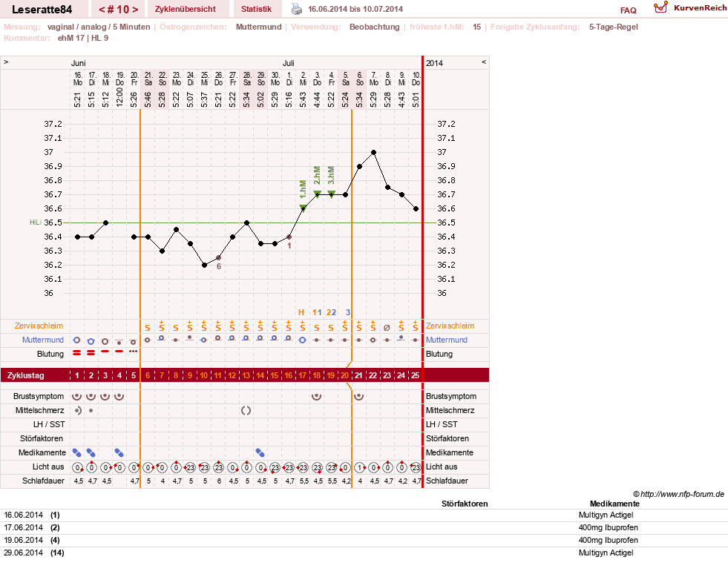Click the 3.hM temperature marker triangle
The width and height of the screenshot is (728, 577).
point(331,194)
